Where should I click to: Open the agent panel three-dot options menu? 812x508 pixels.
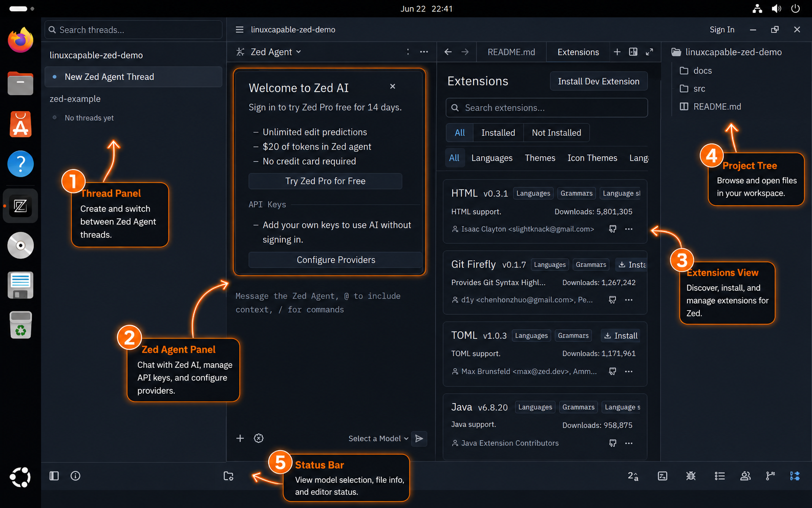(x=424, y=52)
